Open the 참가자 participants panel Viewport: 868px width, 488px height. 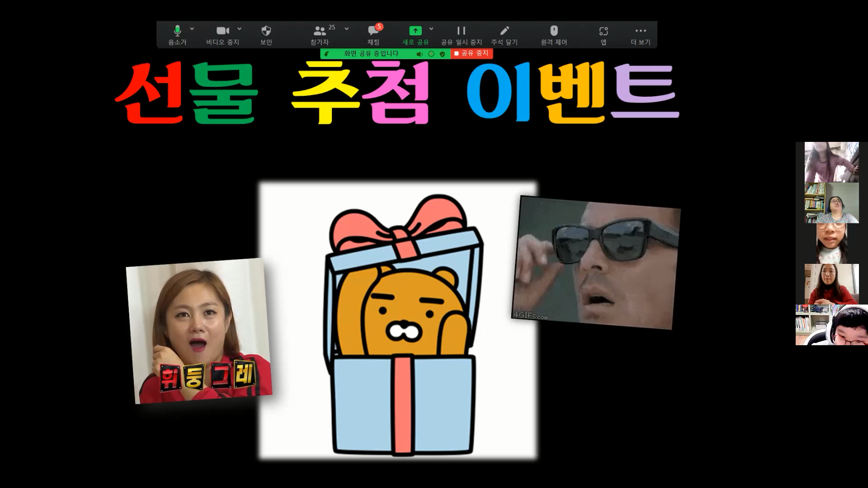coord(320,35)
